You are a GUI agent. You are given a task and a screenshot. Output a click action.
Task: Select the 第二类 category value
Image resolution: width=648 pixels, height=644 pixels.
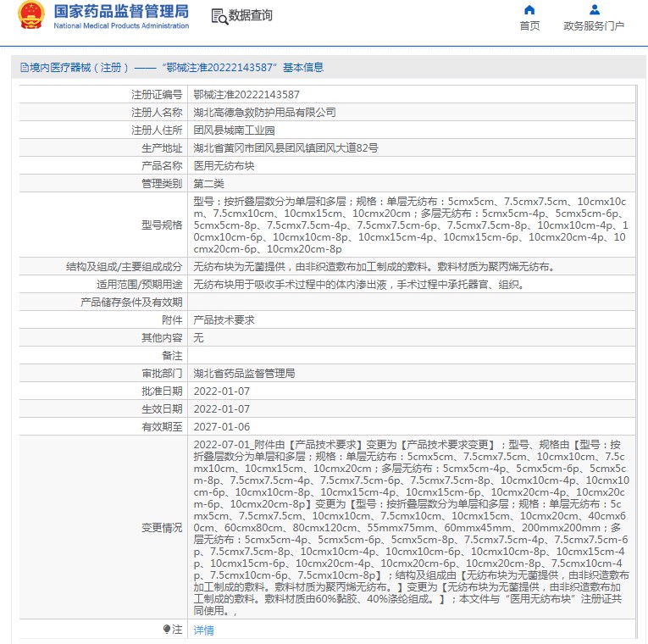[208, 184]
